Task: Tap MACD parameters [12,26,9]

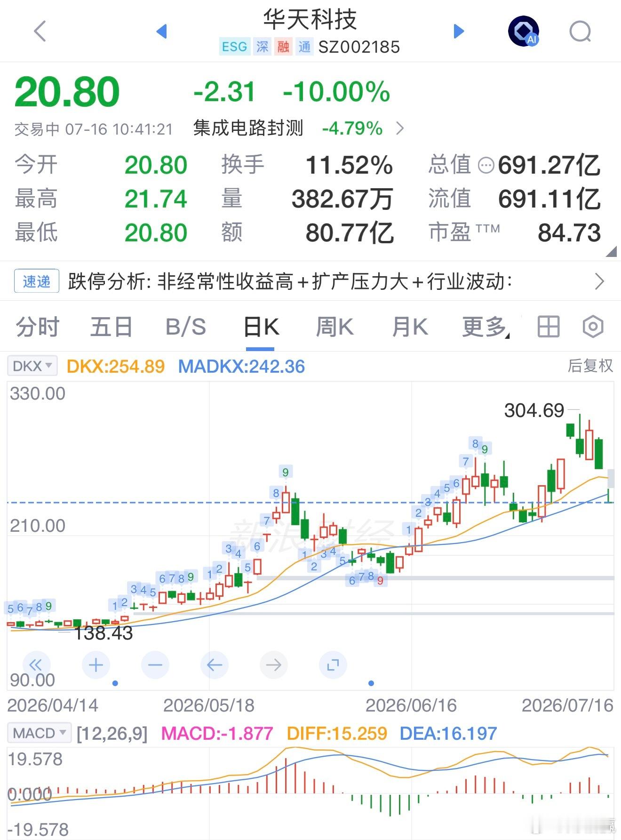Action: pos(112,733)
